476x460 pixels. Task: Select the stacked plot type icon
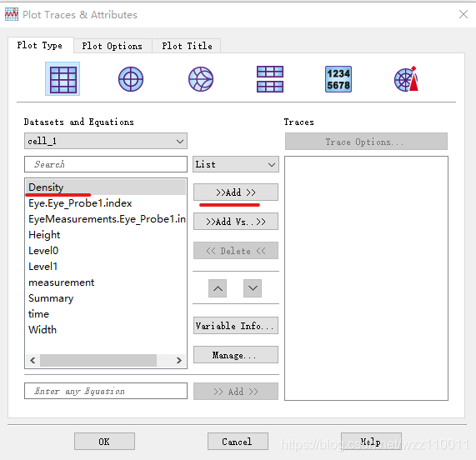coord(270,79)
